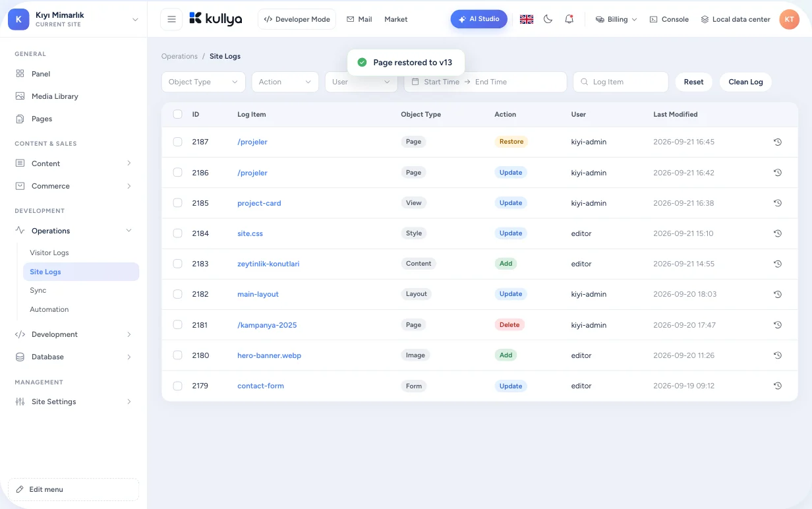
Task: Open the User filter dropdown
Action: coord(361,82)
